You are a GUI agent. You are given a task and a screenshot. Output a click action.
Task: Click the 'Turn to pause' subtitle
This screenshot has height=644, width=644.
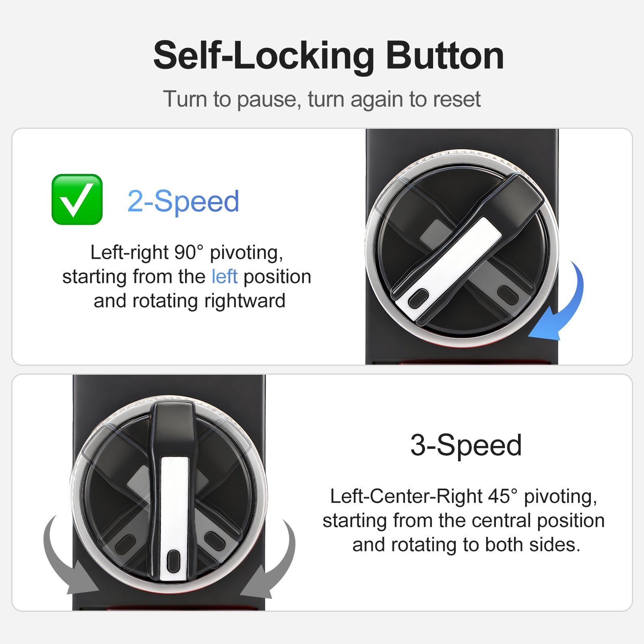pyautogui.click(x=322, y=99)
